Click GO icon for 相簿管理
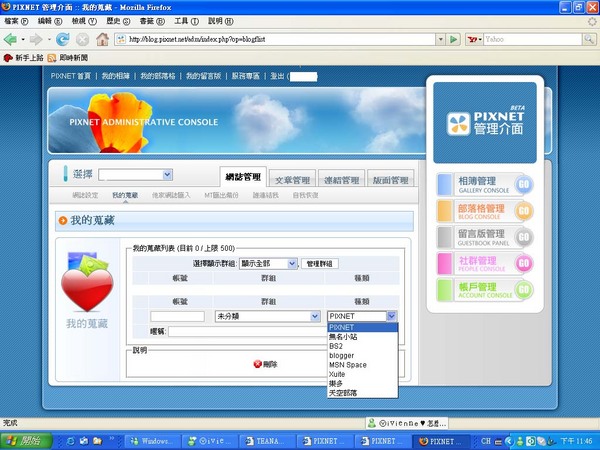 coord(523,185)
